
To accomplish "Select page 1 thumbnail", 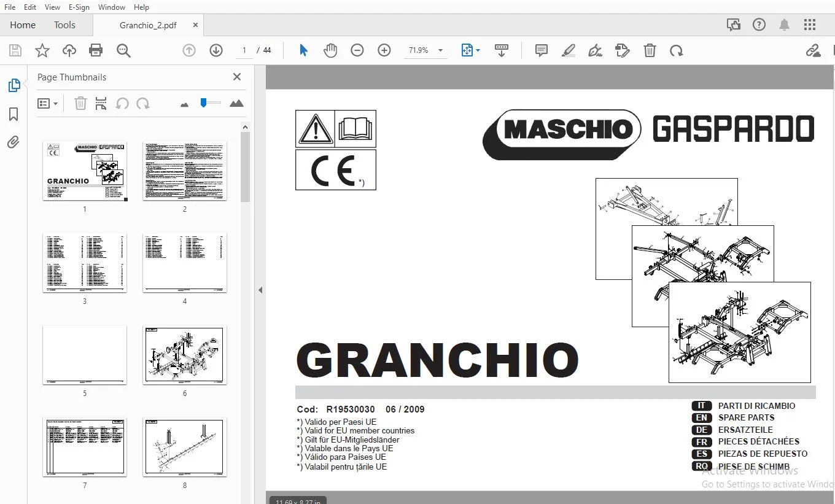I will pos(85,171).
